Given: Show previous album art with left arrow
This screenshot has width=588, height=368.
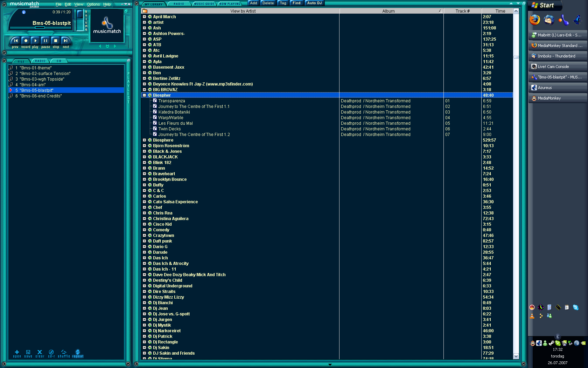Looking at the screenshot, I should click(x=100, y=46).
